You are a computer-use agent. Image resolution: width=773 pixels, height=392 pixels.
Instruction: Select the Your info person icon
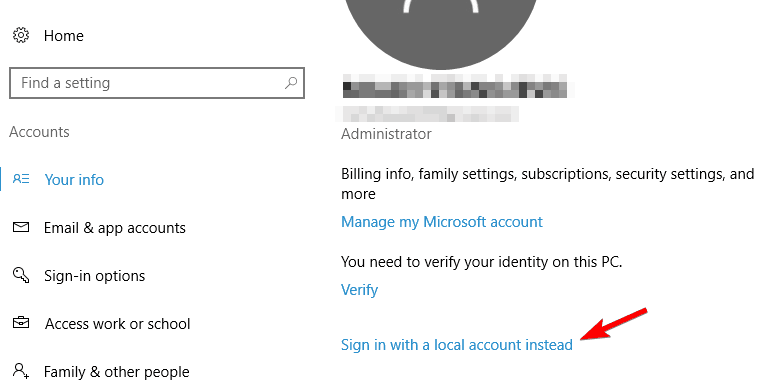tap(21, 179)
